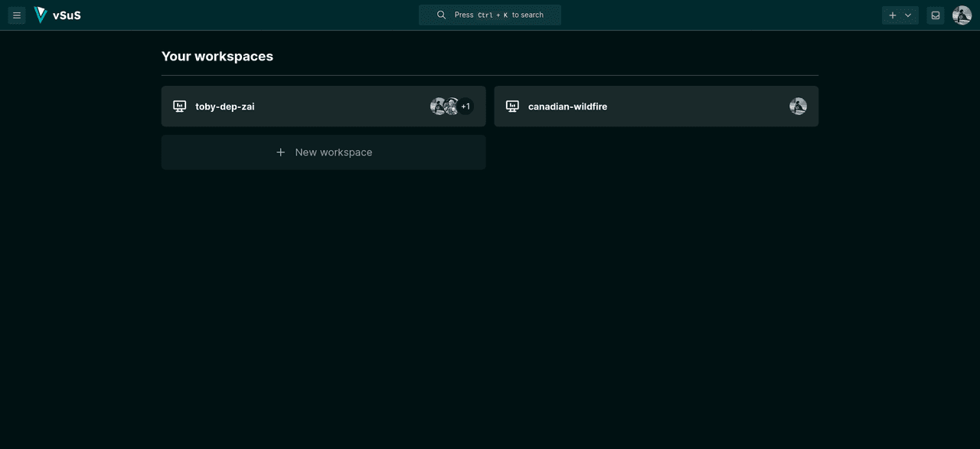Open the inbox notifications icon

coord(935,15)
